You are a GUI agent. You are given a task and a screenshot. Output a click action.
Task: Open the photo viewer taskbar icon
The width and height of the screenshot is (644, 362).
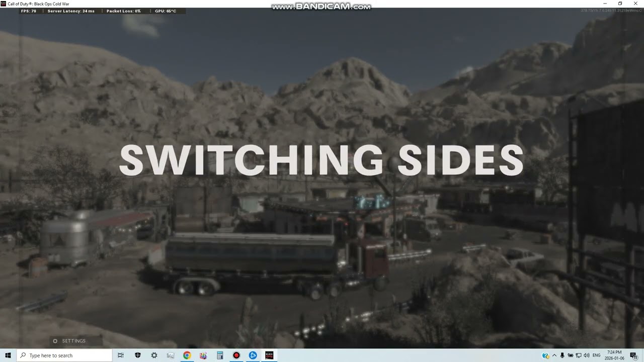pyautogui.click(x=171, y=355)
